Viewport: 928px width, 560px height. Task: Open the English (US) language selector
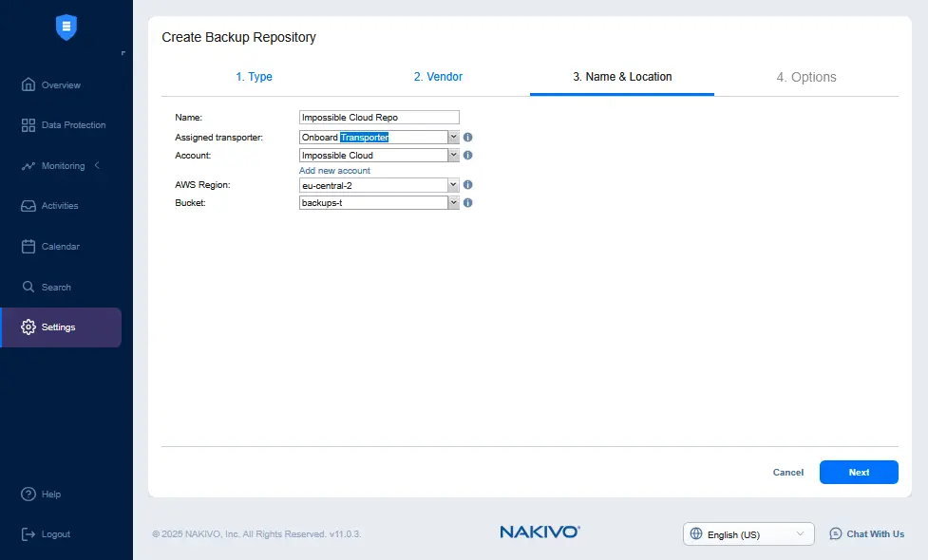click(x=748, y=534)
